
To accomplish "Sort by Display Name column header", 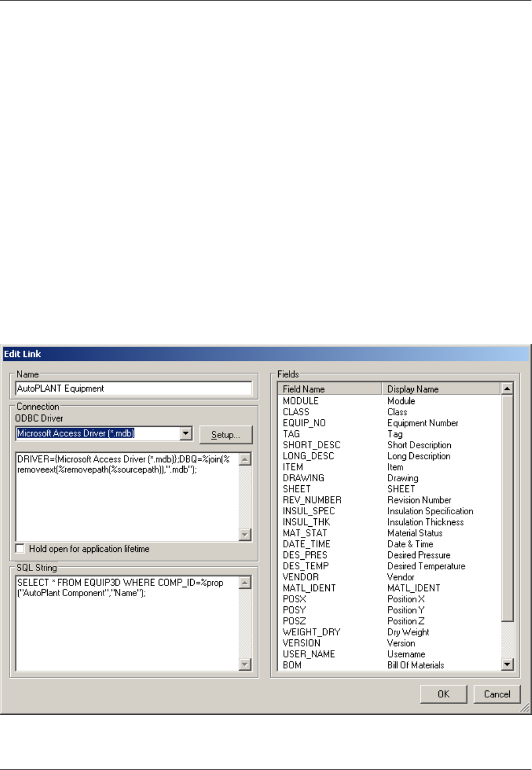I will pos(441,389).
